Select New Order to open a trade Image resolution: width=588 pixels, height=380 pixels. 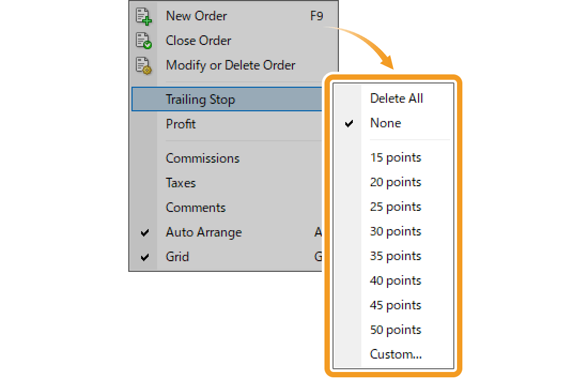click(x=196, y=16)
